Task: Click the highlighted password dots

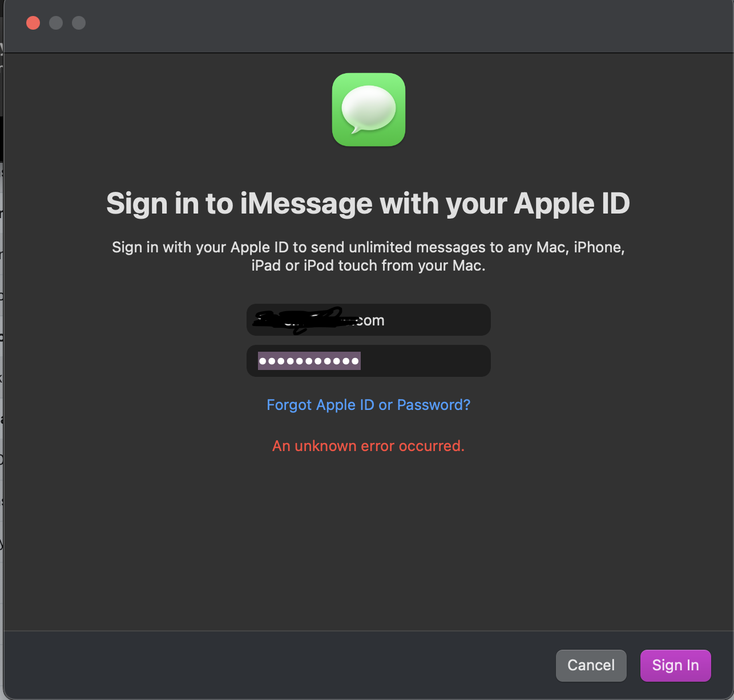Action: [309, 361]
